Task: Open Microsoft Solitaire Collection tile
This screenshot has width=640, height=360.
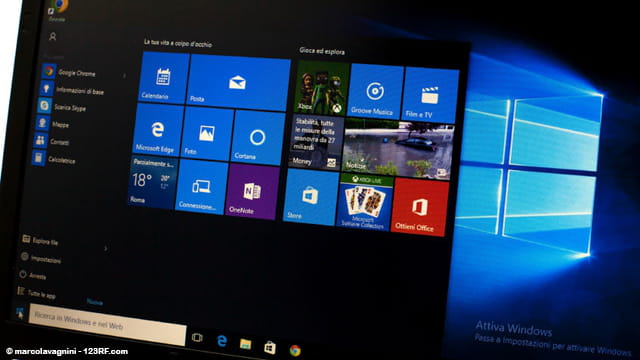Action: pyautogui.click(x=364, y=202)
